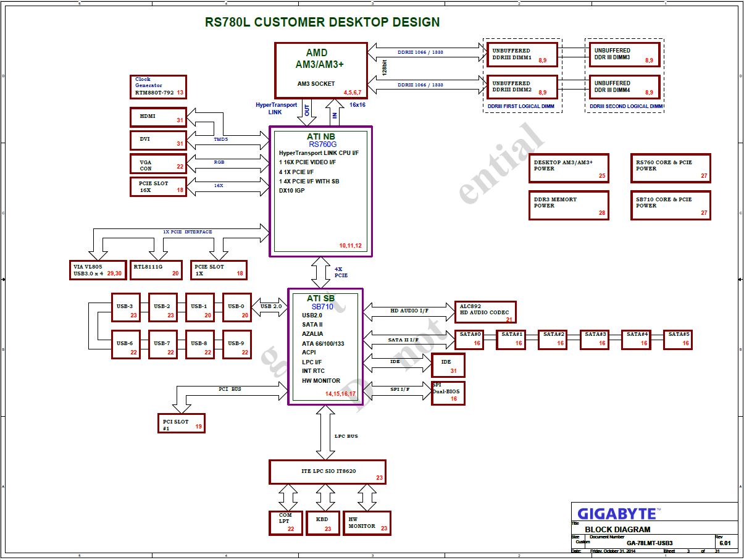Click the VGA CON block
744x560 pixels.
[x=159, y=164]
